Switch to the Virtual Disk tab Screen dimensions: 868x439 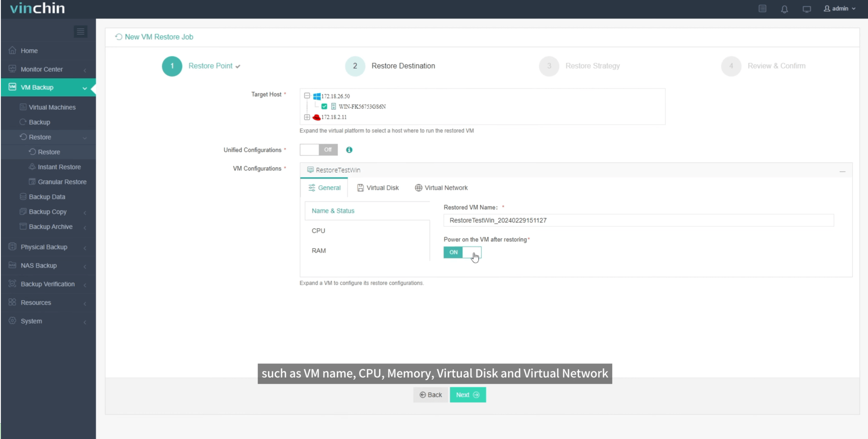click(x=378, y=188)
